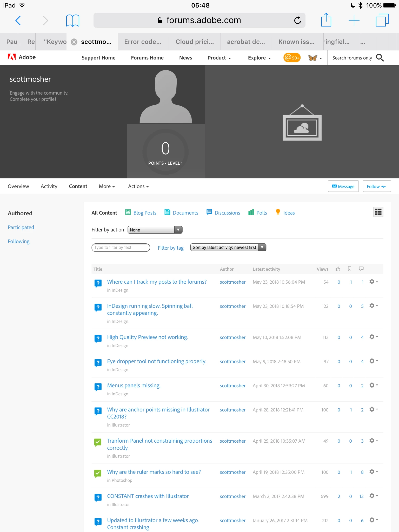Switch to list view layout icon
Screen dimensions: 399x532
click(x=378, y=212)
